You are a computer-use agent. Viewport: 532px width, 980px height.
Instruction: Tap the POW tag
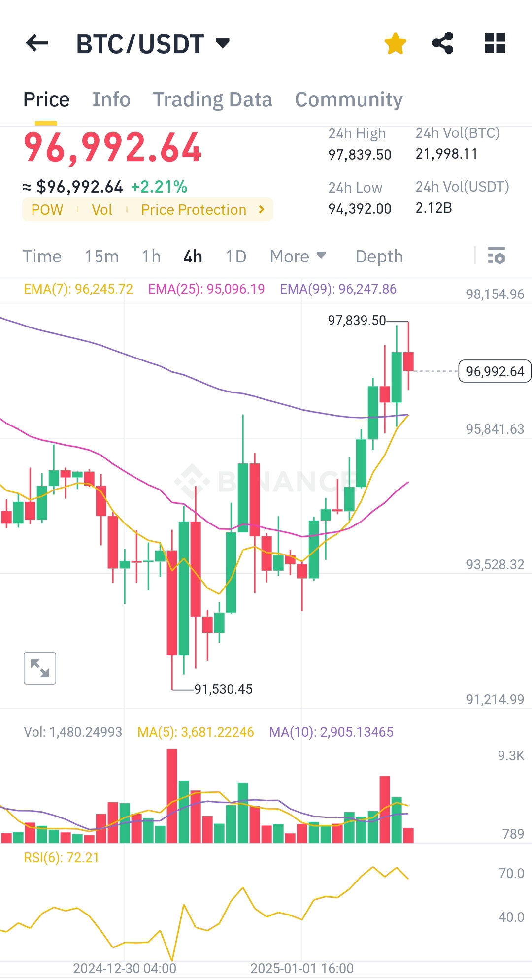[x=47, y=210]
